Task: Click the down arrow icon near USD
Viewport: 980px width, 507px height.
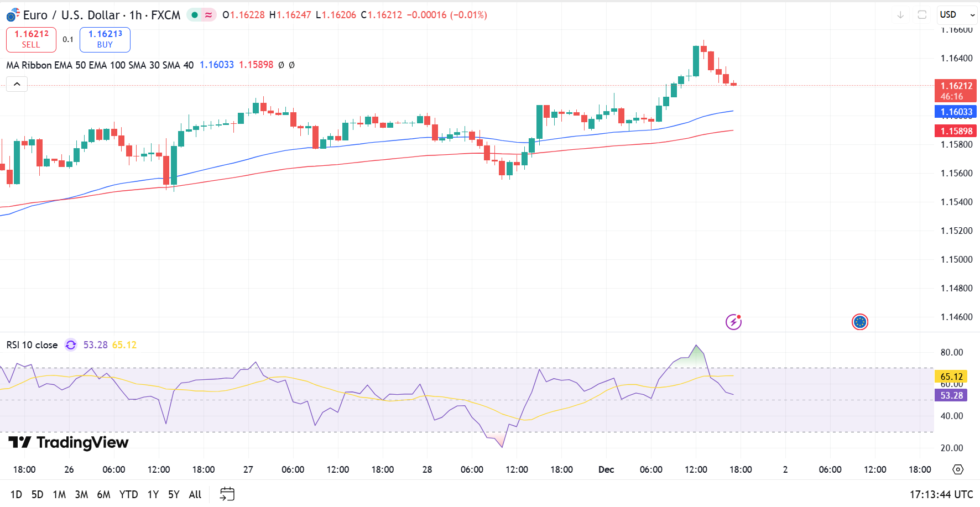Action: (900, 15)
